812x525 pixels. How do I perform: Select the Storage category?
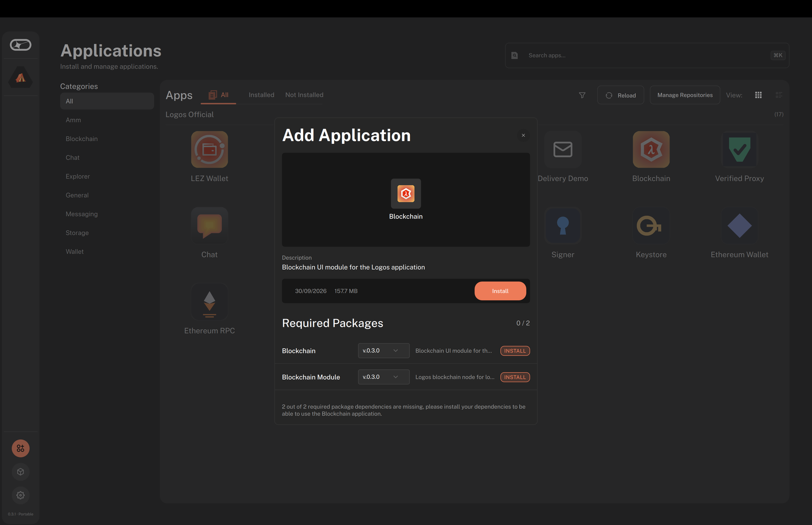[107, 233]
